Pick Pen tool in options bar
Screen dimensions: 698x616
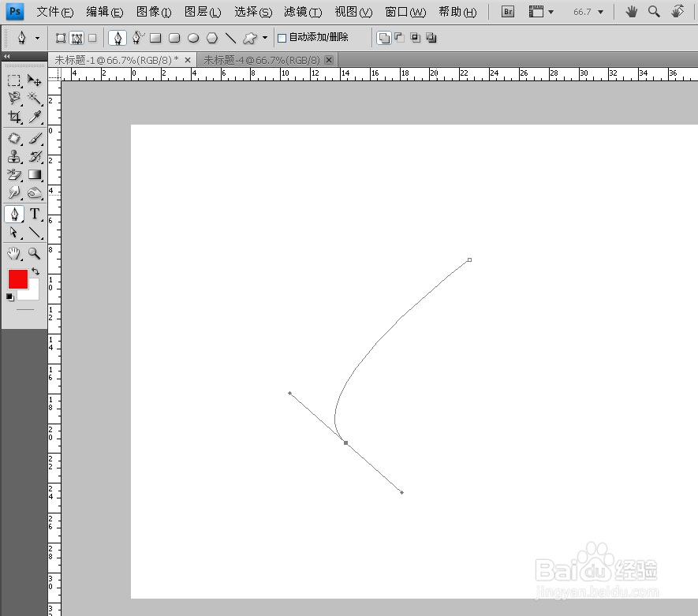click(x=118, y=38)
